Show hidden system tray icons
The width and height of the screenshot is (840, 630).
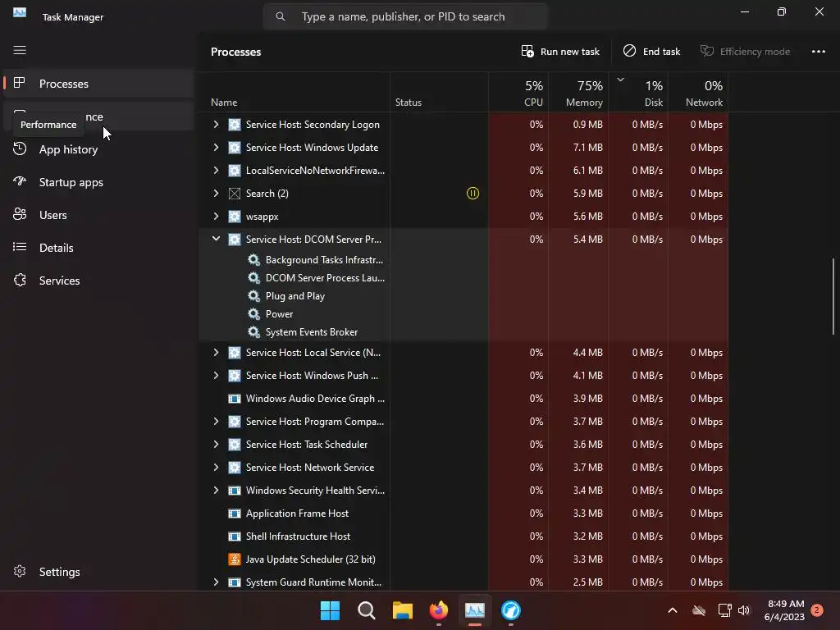[x=673, y=610]
